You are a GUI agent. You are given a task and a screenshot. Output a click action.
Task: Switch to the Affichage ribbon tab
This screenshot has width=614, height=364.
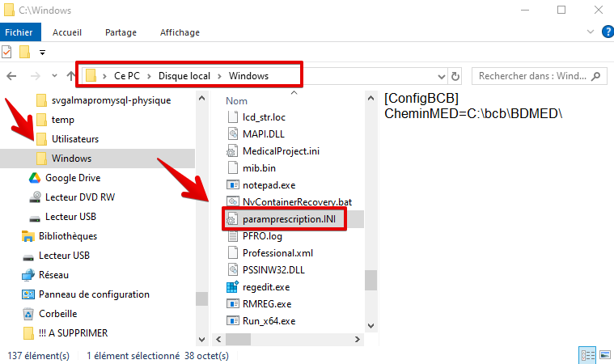tap(180, 32)
